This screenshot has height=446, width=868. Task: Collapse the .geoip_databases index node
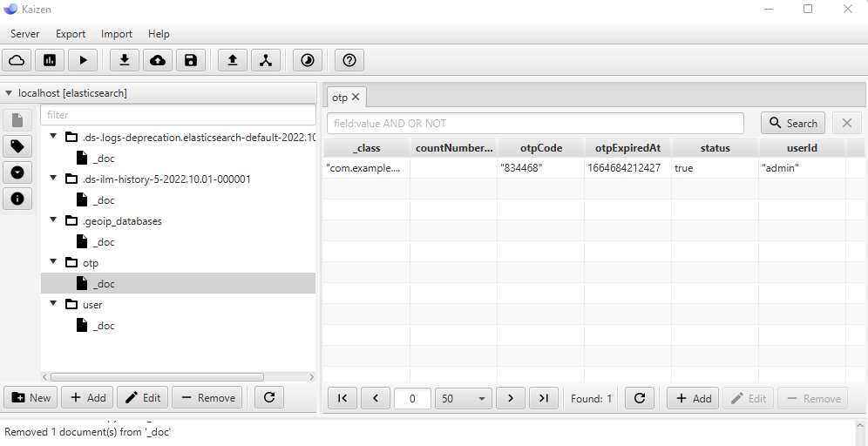53,220
